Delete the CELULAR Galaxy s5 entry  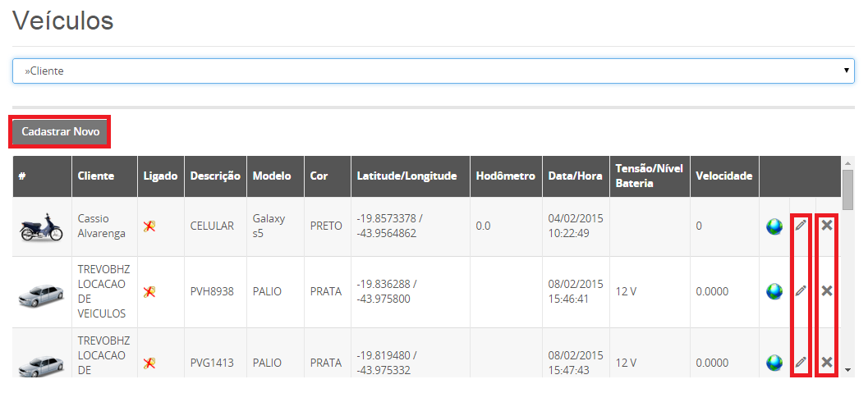click(x=826, y=225)
